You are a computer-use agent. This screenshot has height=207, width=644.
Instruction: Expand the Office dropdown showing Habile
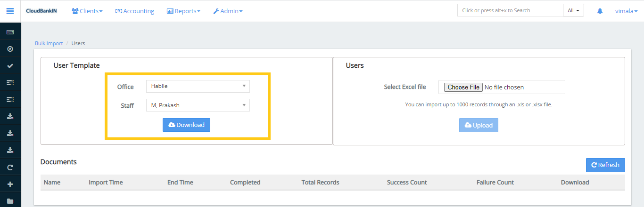198,86
